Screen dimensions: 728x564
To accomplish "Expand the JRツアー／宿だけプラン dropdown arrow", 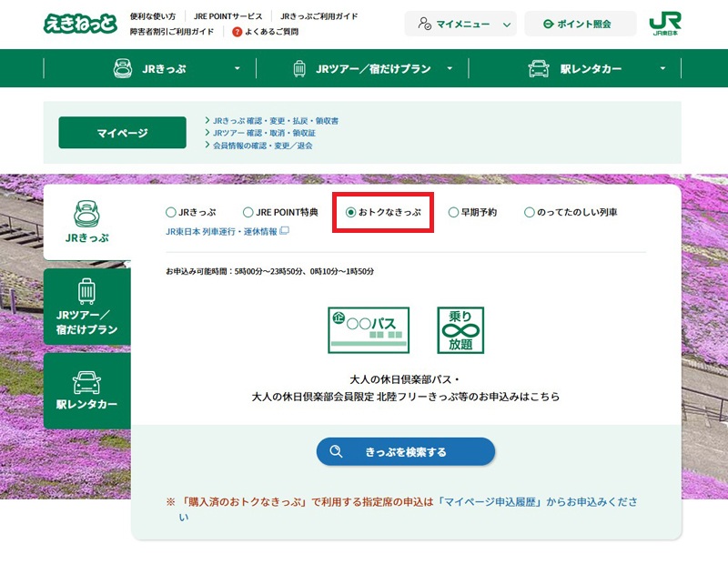I will tap(450, 68).
